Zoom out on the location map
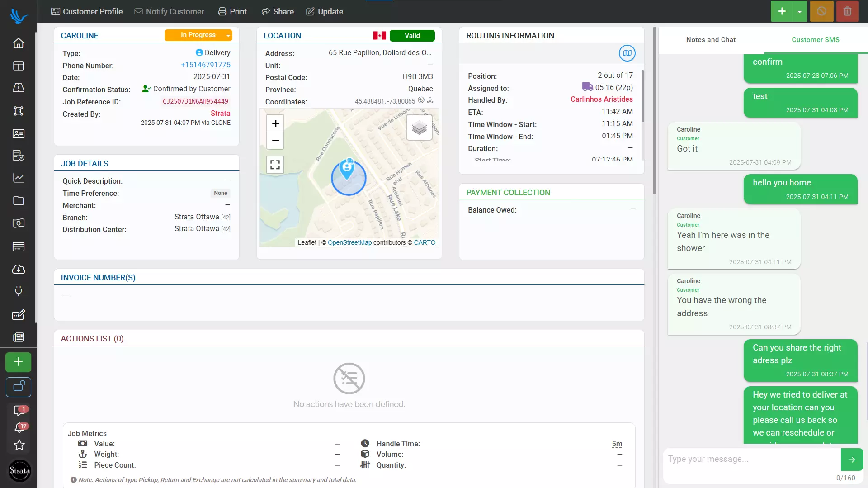Image resolution: width=868 pixels, height=488 pixels. pos(275,141)
